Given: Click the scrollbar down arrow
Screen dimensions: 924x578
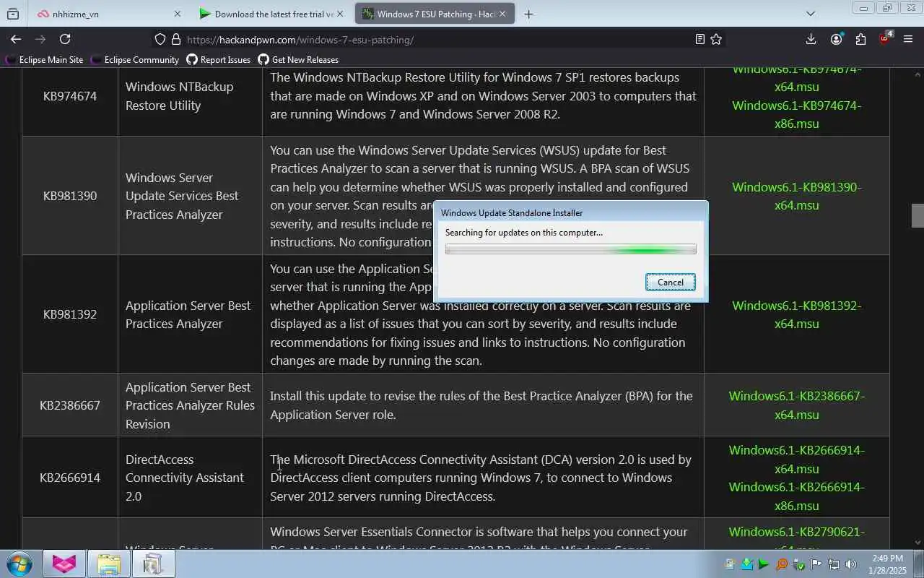Looking at the screenshot, I should [918, 543].
